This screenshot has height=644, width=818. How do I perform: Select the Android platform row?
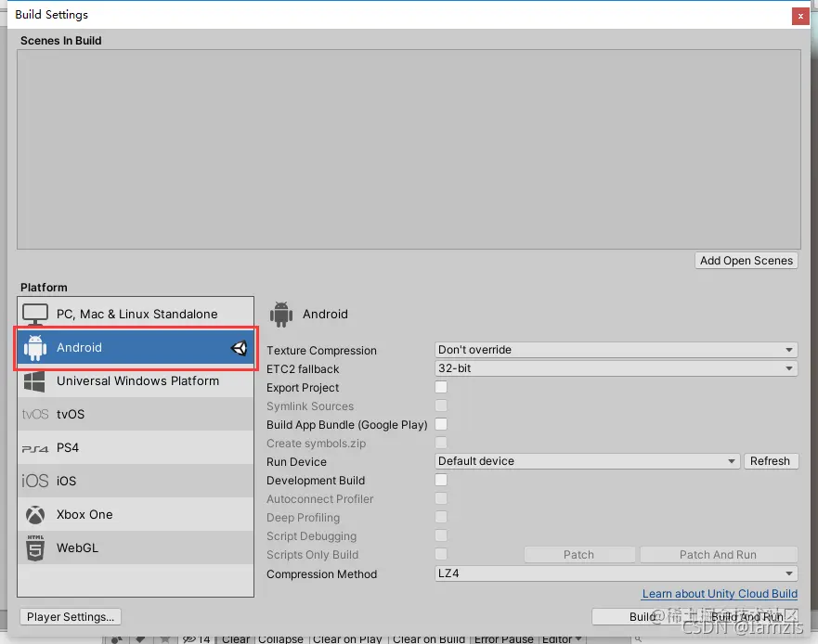[136, 347]
